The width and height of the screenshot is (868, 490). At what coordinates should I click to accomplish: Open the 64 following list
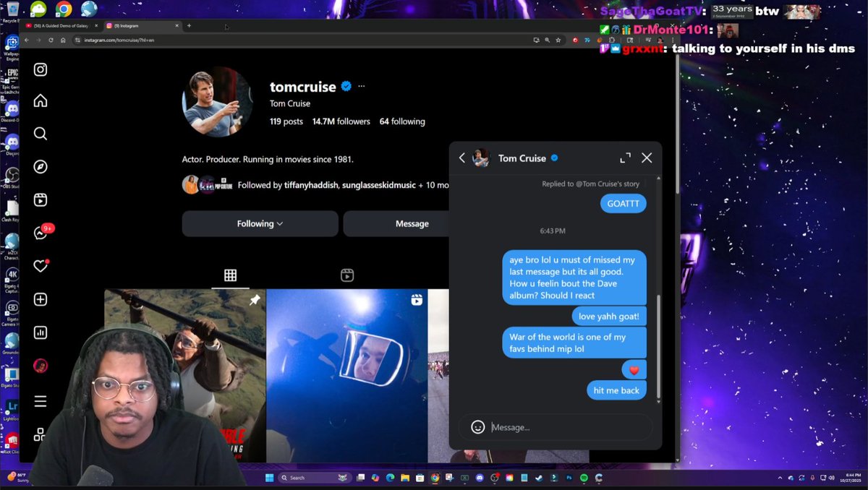[402, 121]
